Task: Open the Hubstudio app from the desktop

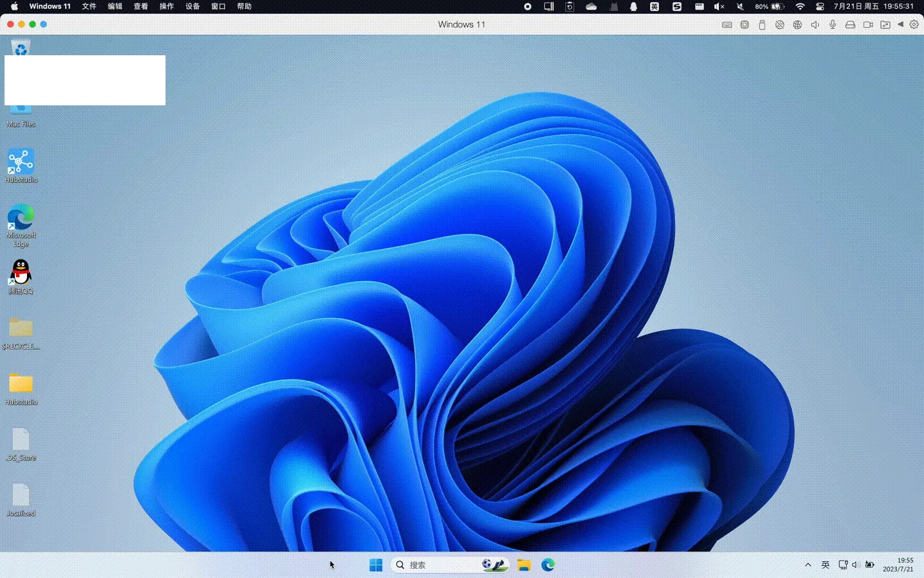Action: click(21, 159)
